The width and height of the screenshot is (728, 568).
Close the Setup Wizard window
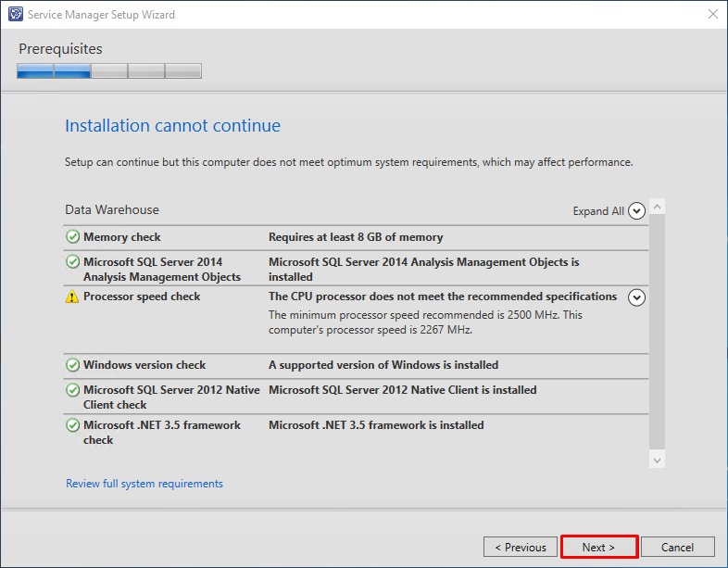pos(713,14)
